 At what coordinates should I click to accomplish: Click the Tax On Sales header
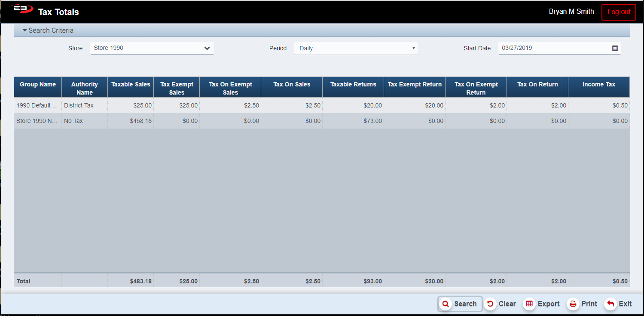291,85
